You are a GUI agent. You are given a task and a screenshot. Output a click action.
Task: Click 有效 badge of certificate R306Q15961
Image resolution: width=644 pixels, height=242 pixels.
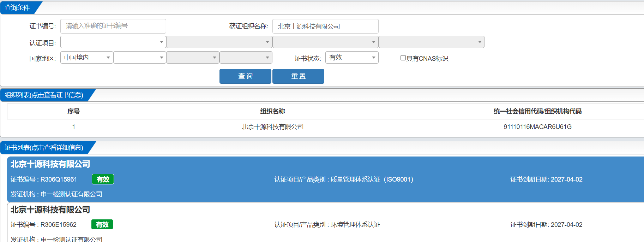[x=103, y=179]
